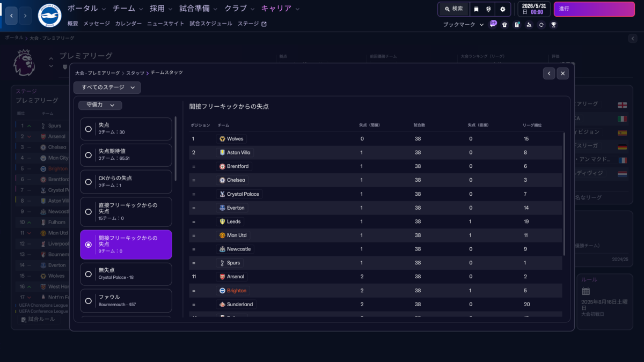Screen dimensions: 644x362
Task: Select 間接フリーキックからの失点 radio option
Action: (x=89, y=245)
